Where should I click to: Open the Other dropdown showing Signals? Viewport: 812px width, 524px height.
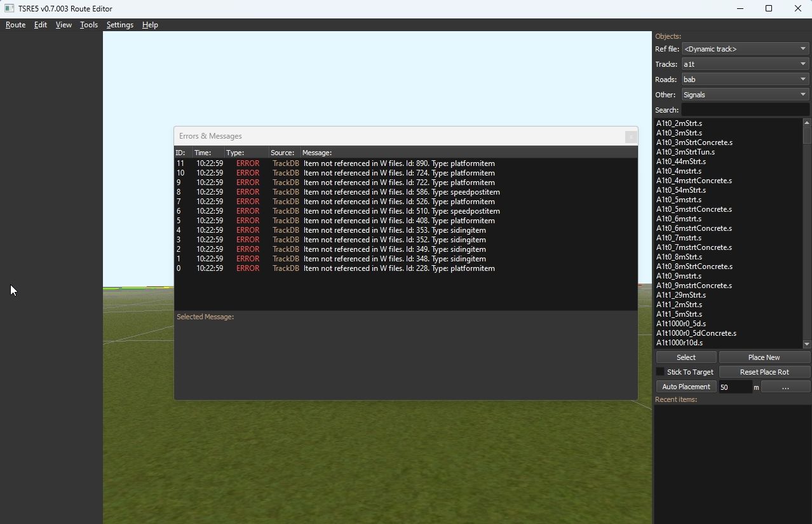pyautogui.click(x=745, y=95)
